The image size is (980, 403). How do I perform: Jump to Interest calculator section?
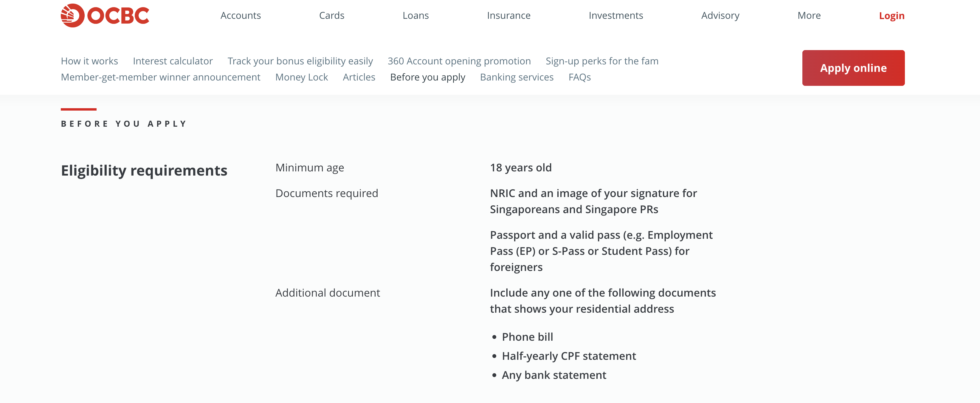pos(172,61)
